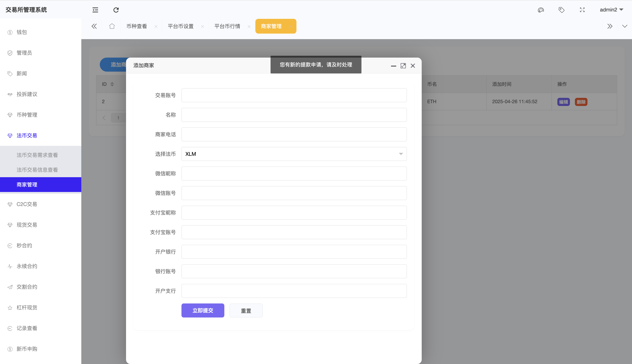Focus the 交易账号 input field

point(294,95)
